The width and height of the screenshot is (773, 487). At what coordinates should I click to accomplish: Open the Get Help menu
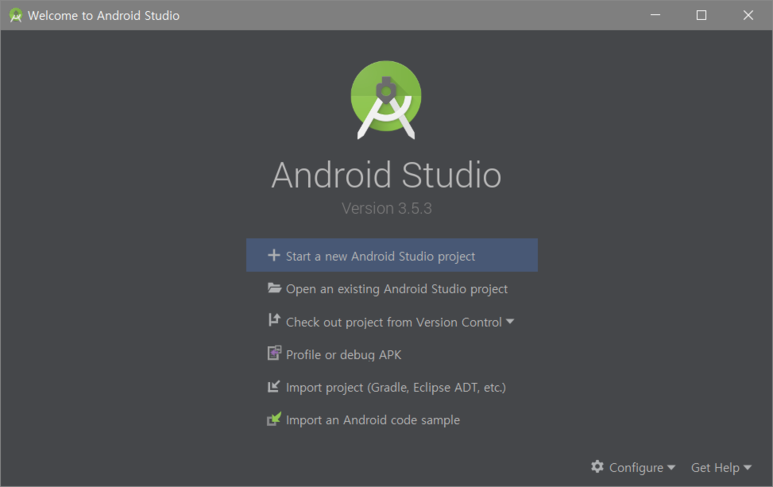[x=721, y=467]
